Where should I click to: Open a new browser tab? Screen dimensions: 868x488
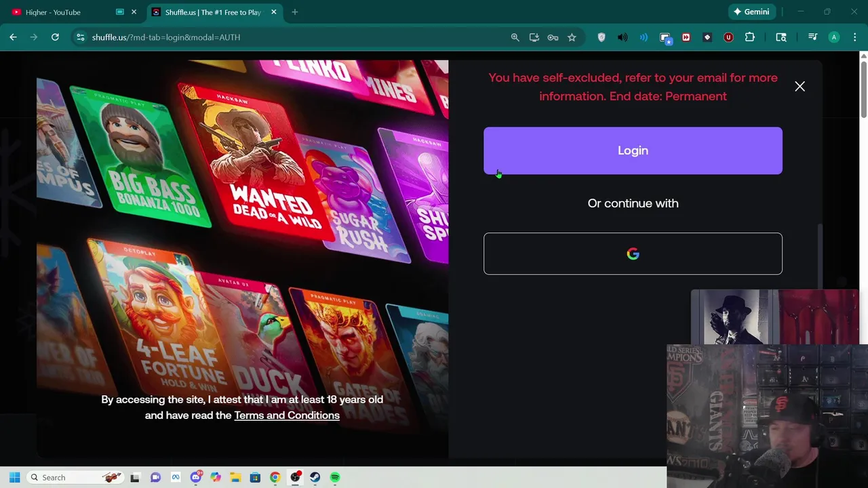(x=295, y=12)
